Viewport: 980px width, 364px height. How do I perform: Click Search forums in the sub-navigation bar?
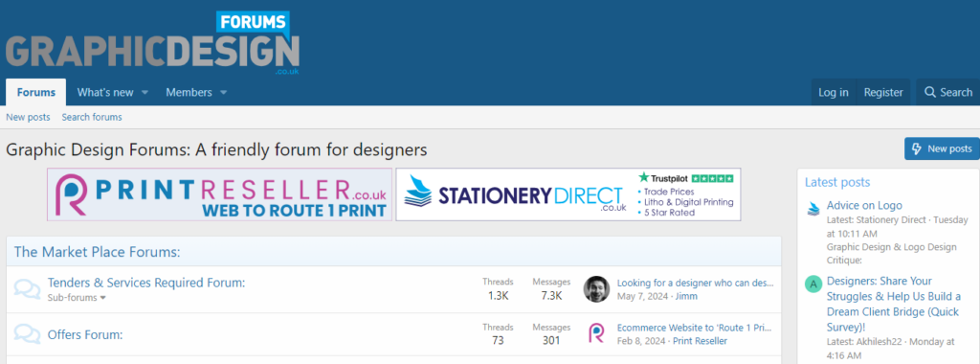point(92,117)
